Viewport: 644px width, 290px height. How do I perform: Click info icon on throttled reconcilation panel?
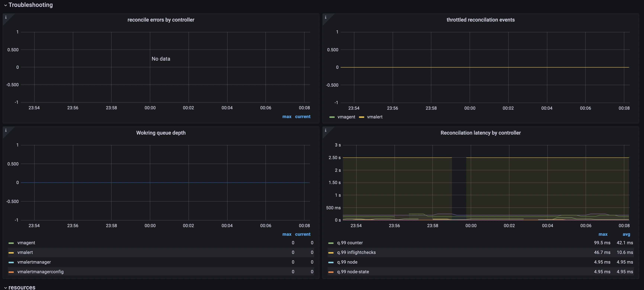326,17
